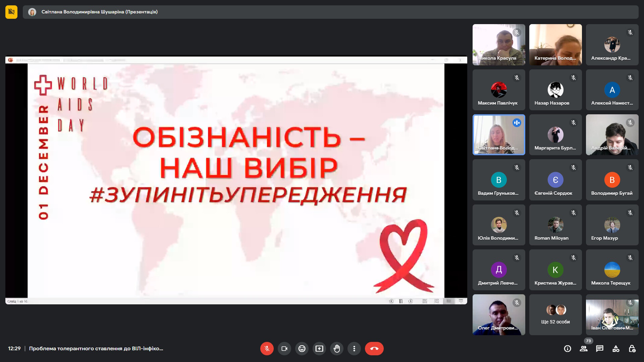Open the three-dot more options menu
Image resolution: width=644 pixels, height=362 pixels.
[354, 349]
